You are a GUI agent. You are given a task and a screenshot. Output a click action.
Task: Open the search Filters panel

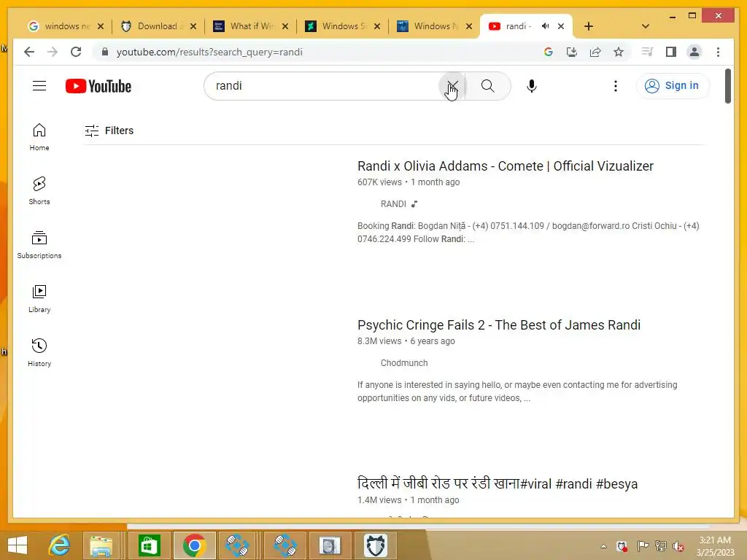pos(109,131)
